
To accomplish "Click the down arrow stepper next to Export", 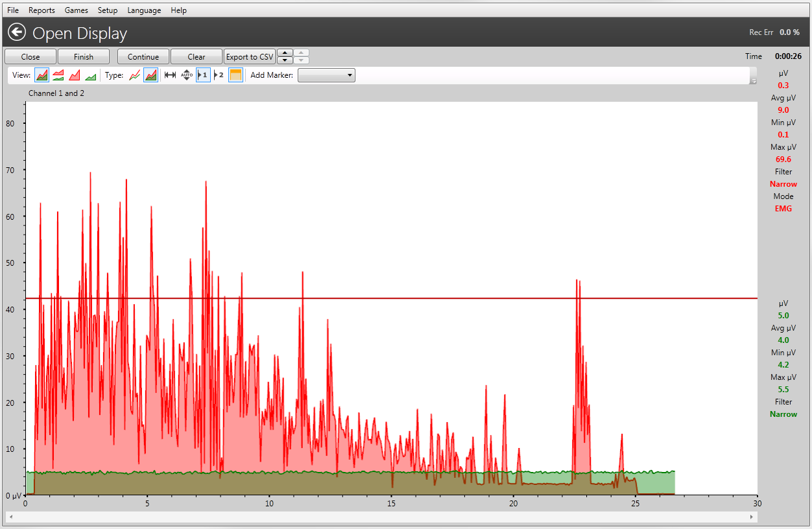I will [x=285, y=60].
